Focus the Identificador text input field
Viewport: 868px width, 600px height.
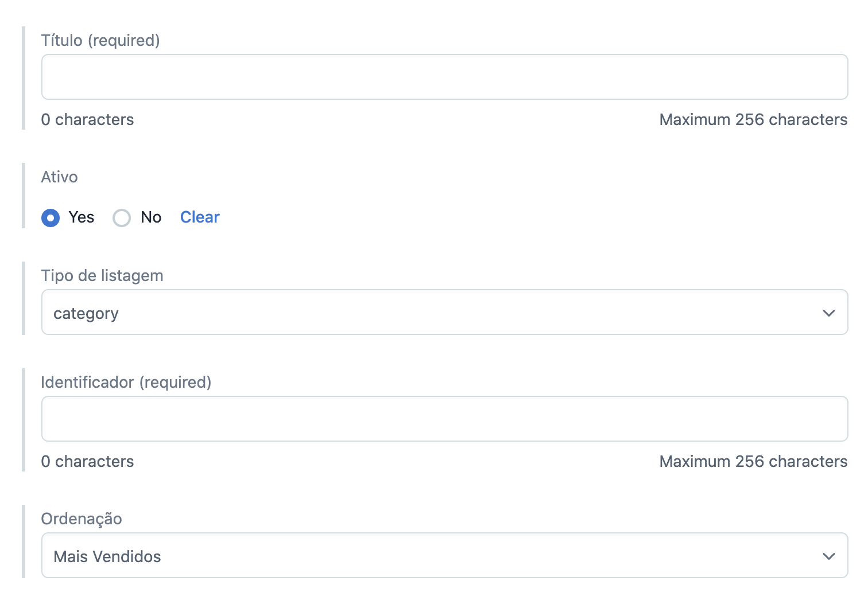coord(444,419)
